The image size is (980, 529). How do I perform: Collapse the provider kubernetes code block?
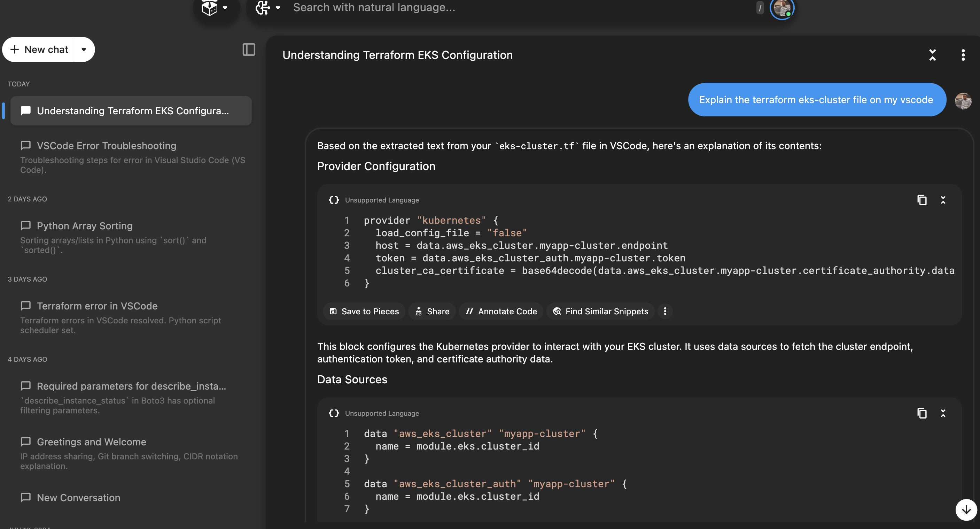(943, 200)
